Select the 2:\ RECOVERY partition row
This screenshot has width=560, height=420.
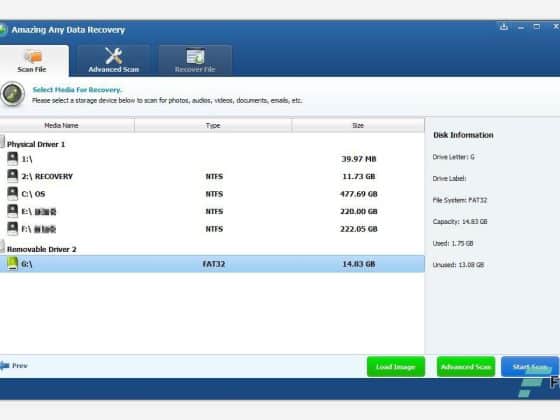212,176
